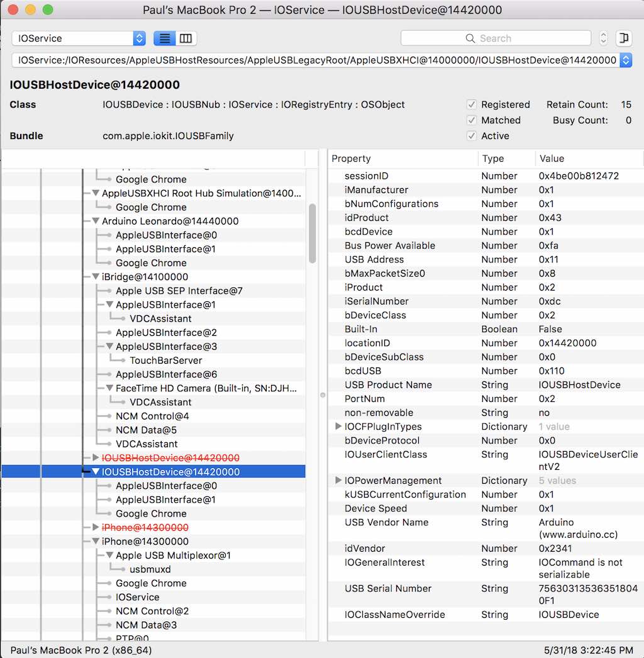Select the Bus Power Available row

tap(486, 245)
